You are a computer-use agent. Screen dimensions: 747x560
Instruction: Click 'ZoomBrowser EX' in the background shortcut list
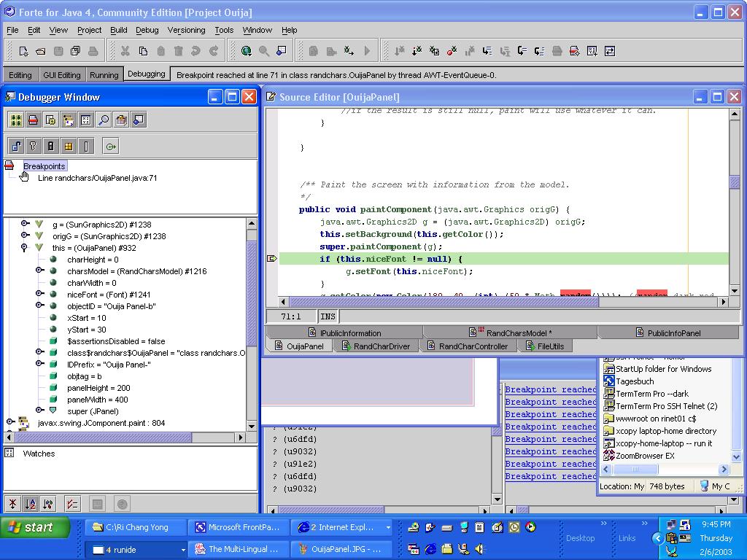645,456
